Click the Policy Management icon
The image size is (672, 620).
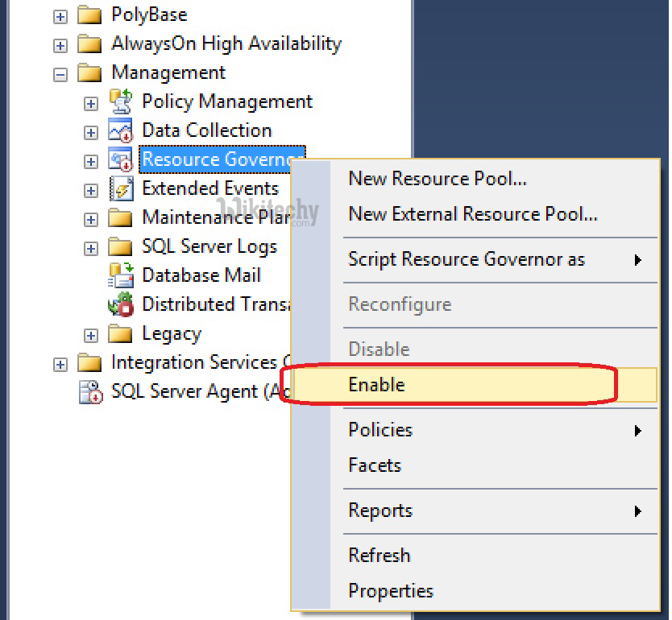pyautogui.click(x=122, y=101)
